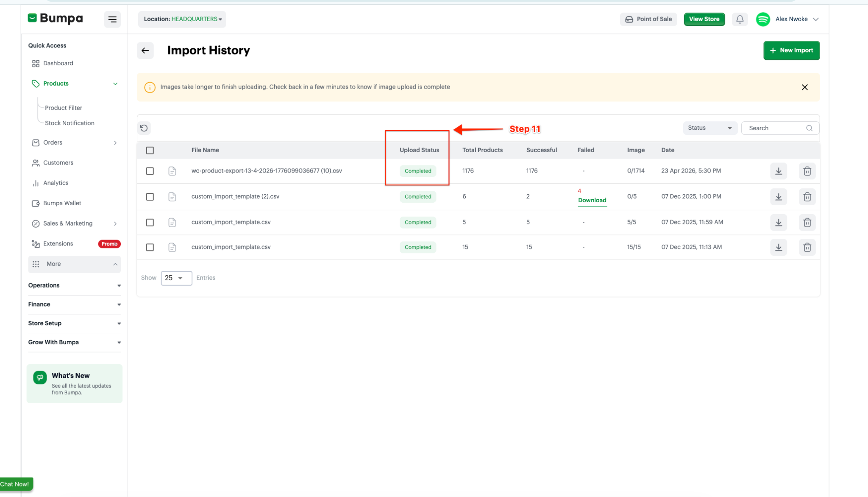Select the custom_import_template (2).csv checkbox

[x=150, y=197]
